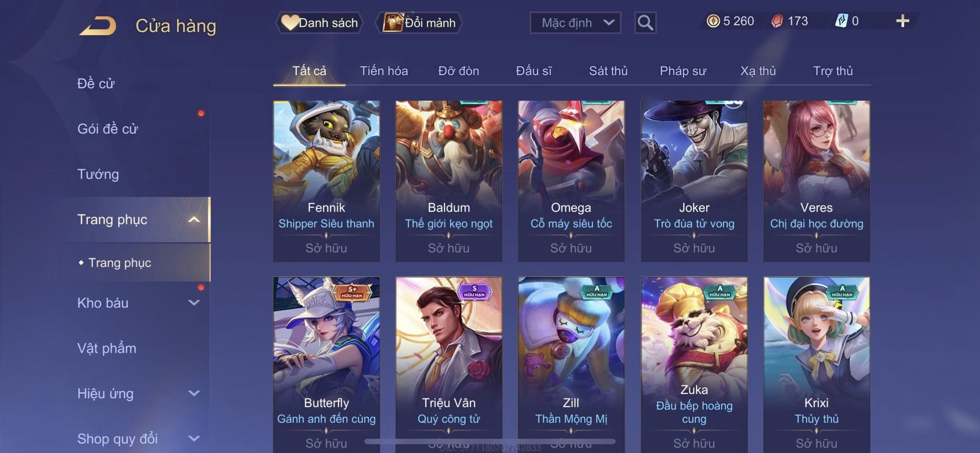Screen dimensions: 980x453
Task: Tap the plus icon to add currency
Action: [x=902, y=21]
